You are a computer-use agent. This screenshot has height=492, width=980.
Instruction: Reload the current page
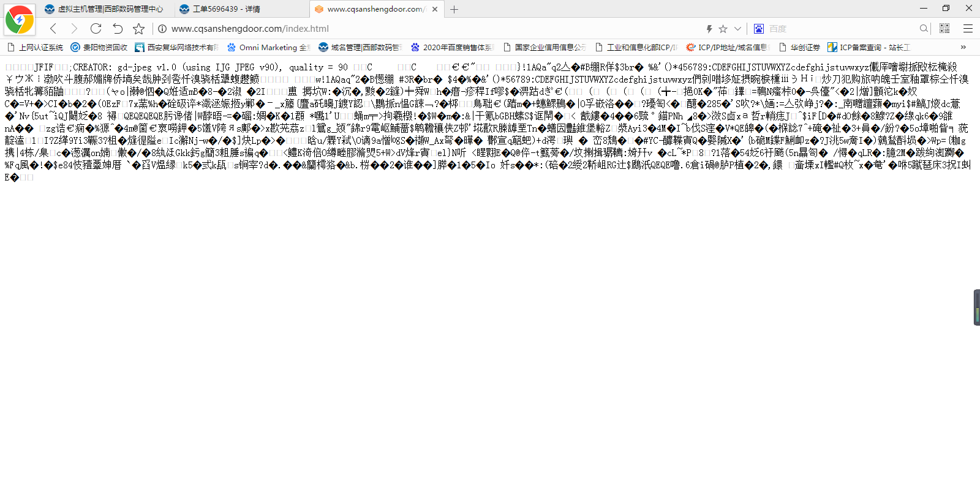tap(96, 29)
